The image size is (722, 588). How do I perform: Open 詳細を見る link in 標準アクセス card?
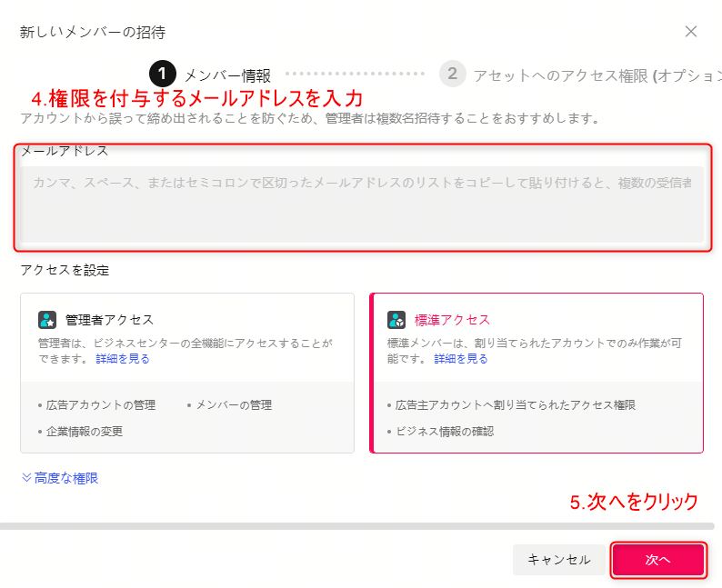pos(460,359)
